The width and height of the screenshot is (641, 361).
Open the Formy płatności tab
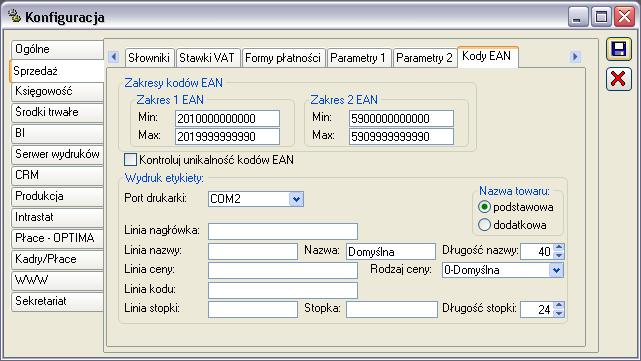click(283, 58)
